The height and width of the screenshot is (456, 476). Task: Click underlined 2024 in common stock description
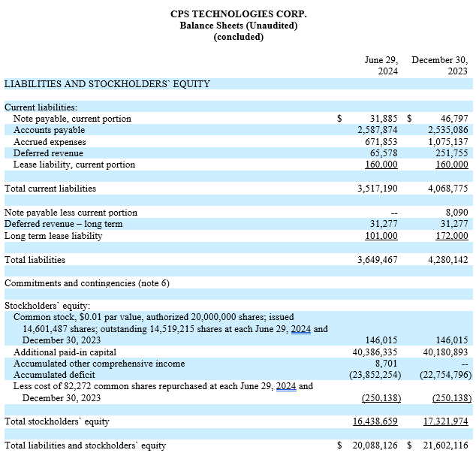(x=301, y=329)
